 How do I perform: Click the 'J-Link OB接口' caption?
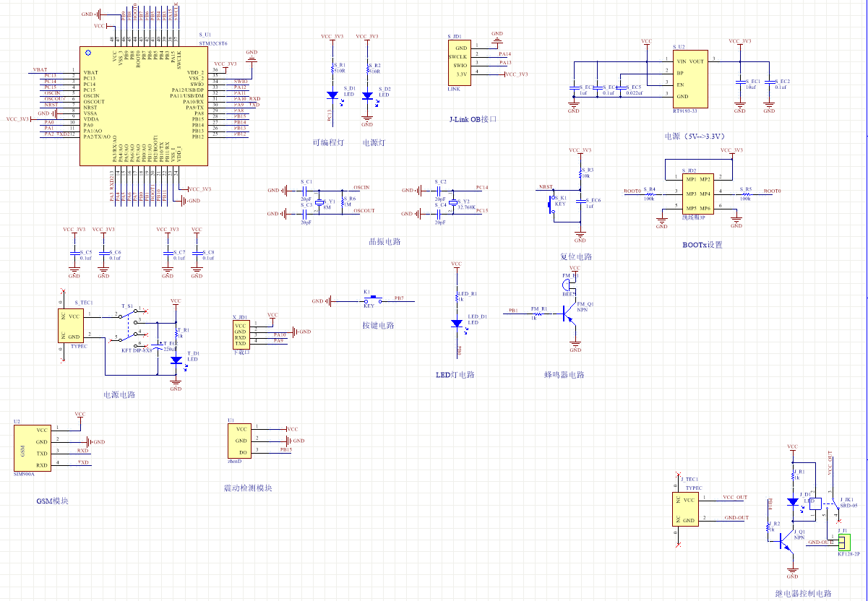[473, 119]
